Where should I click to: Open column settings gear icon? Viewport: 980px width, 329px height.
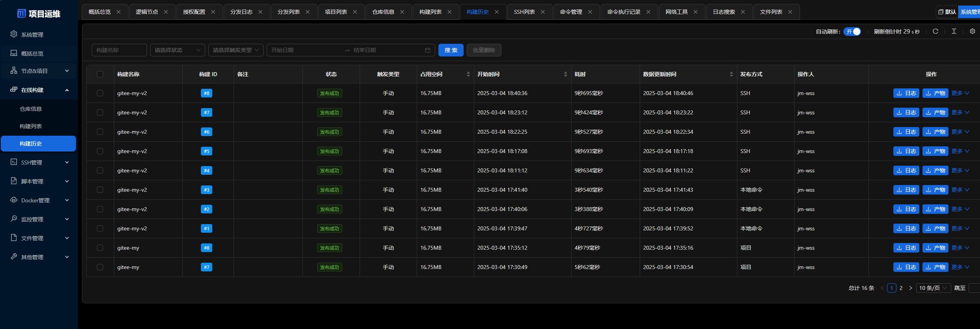pyautogui.click(x=973, y=32)
